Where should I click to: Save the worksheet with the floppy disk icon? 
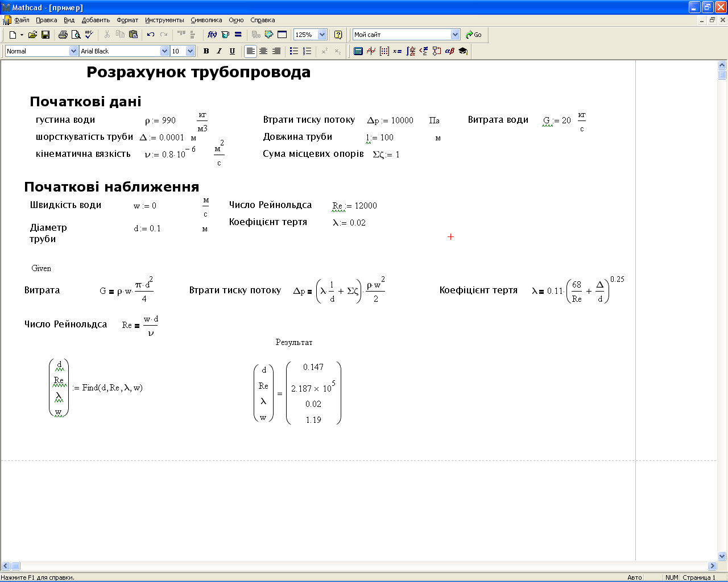coord(45,35)
